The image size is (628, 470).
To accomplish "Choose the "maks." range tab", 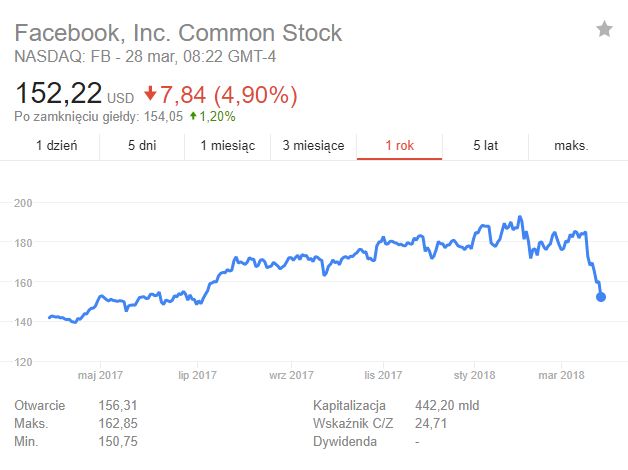I will pyautogui.click(x=571, y=145).
